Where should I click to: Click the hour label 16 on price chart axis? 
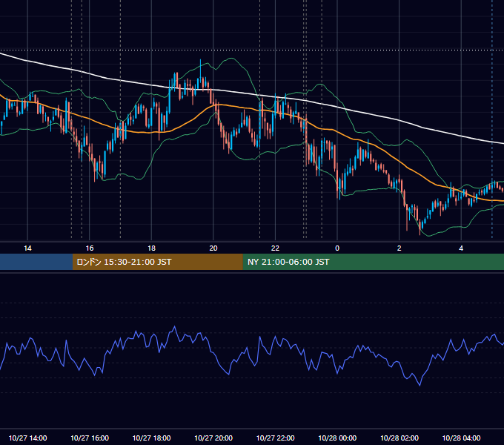[x=90, y=248]
